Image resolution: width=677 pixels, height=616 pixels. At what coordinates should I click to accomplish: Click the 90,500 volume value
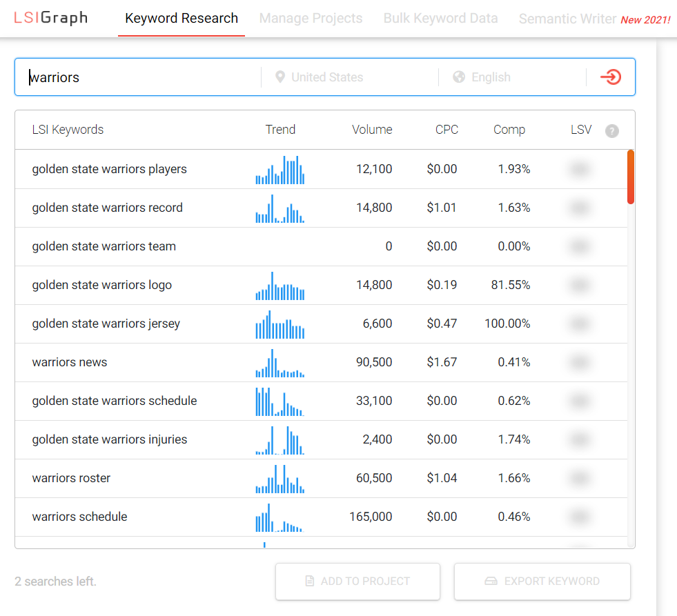point(374,362)
